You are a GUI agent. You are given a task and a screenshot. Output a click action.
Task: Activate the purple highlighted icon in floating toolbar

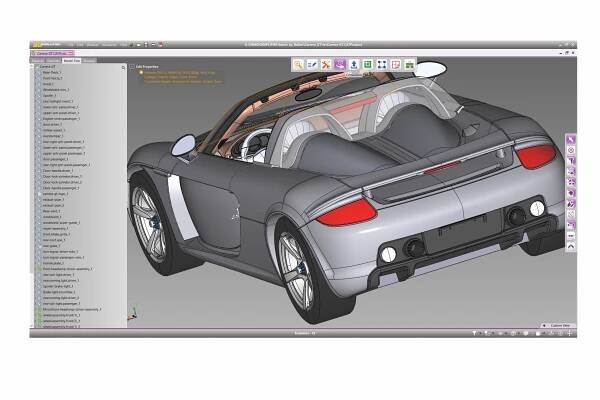[340, 65]
